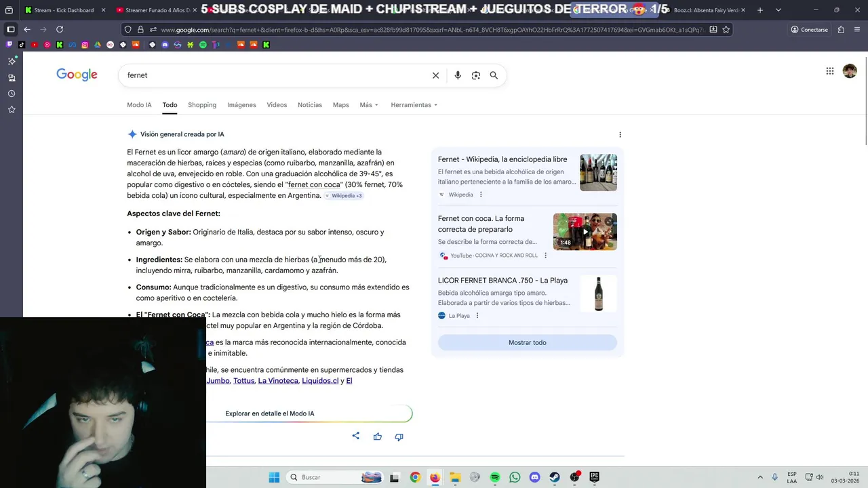
Task: Open the Instagram bookmark icon
Action: [85, 45]
